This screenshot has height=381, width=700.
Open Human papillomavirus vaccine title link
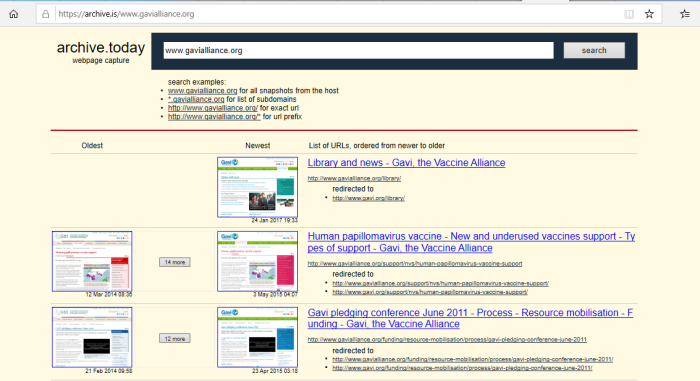click(x=471, y=242)
